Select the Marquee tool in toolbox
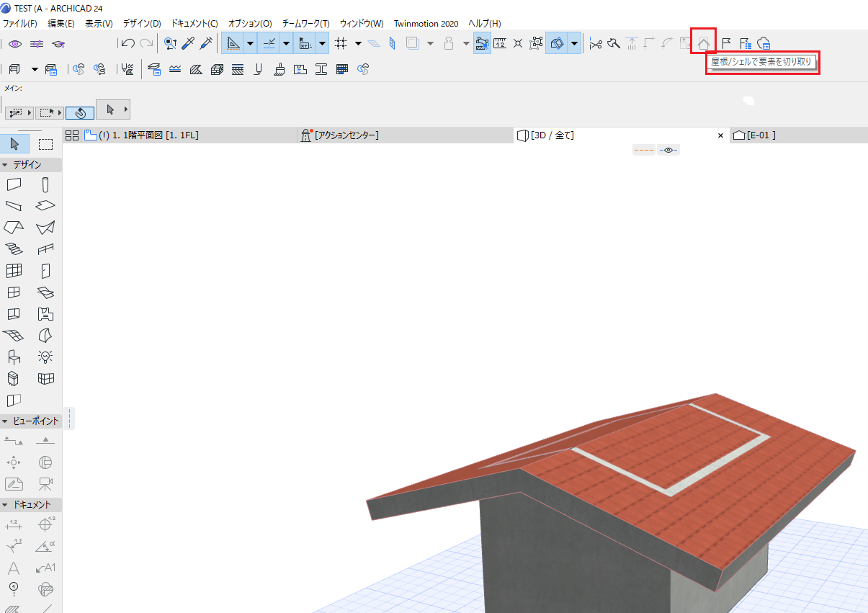868x613 pixels. 46,143
